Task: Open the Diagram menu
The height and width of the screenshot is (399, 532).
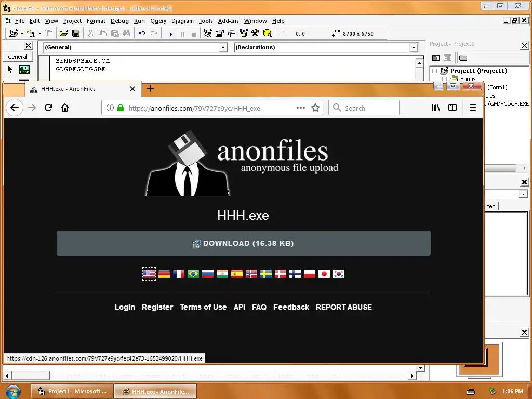Action: point(182,21)
